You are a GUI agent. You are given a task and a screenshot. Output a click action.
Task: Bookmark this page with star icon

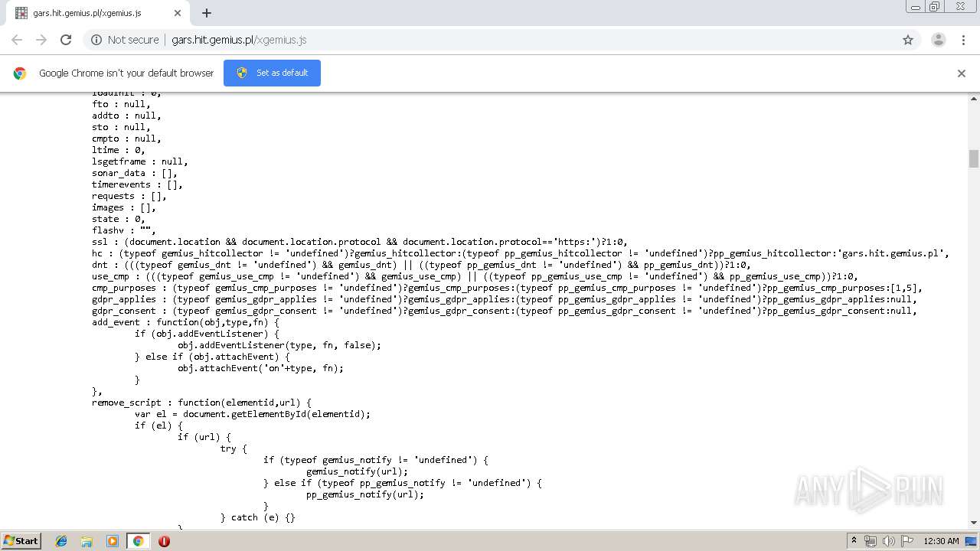point(908,40)
